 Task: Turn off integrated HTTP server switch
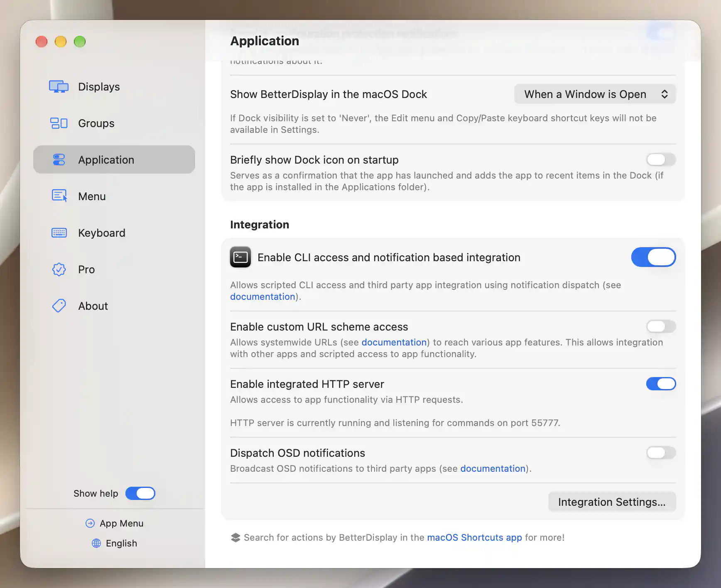point(661,384)
